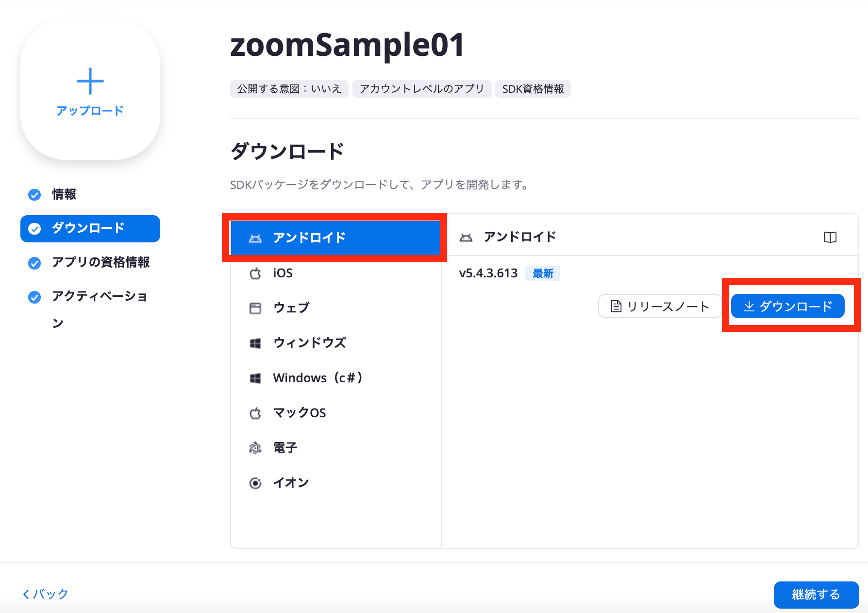Click the バック link at bottom left
The width and height of the screenshot is (868, 613).
(45, 594)
